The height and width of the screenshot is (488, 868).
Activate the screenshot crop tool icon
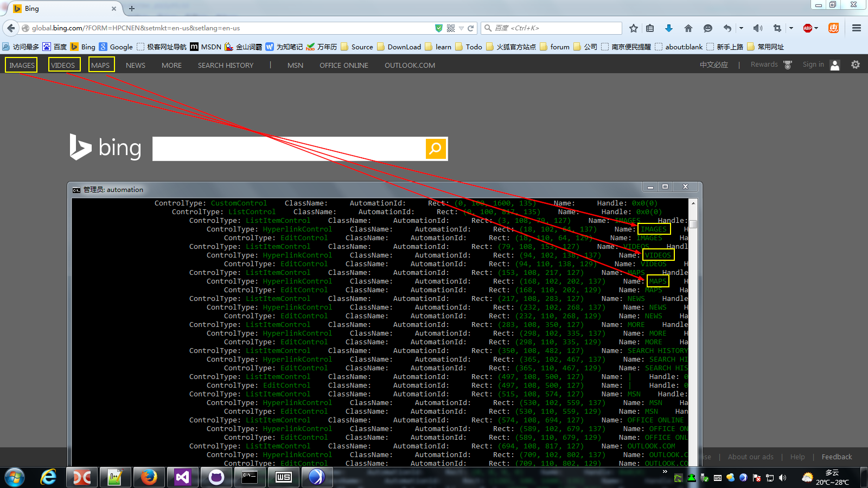click(777, 28)
